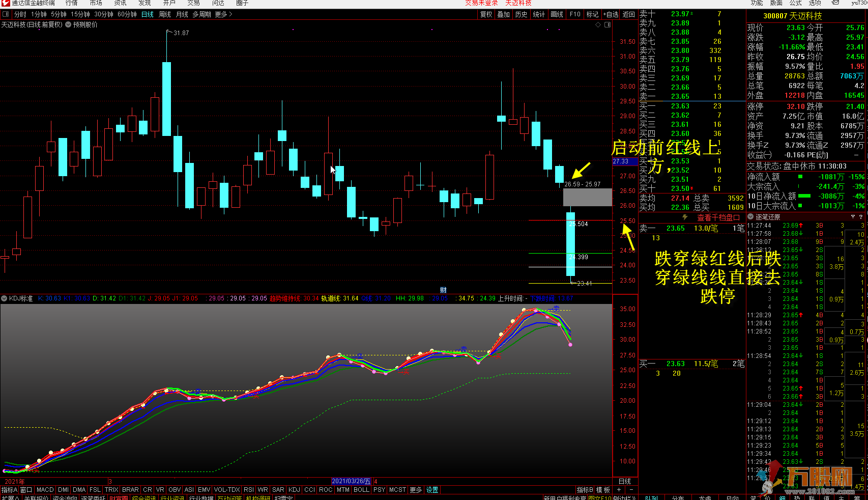Expand the KDJ标准 indicator dropdown arrow
The image size is (868, 500).
(5, 298)
